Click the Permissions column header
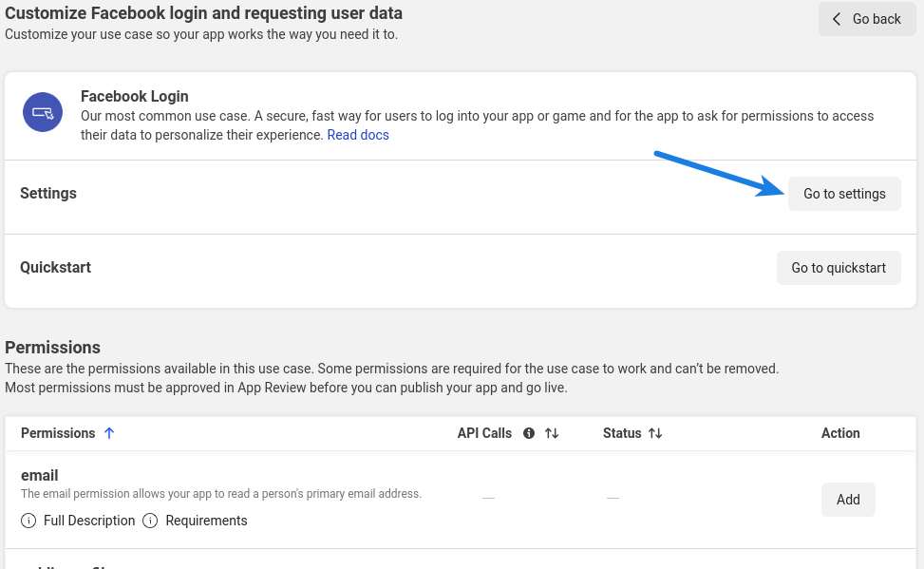Image resolution: width=924 pixels, height=569 pixels. pyautogui.click(x=58, y=433)
